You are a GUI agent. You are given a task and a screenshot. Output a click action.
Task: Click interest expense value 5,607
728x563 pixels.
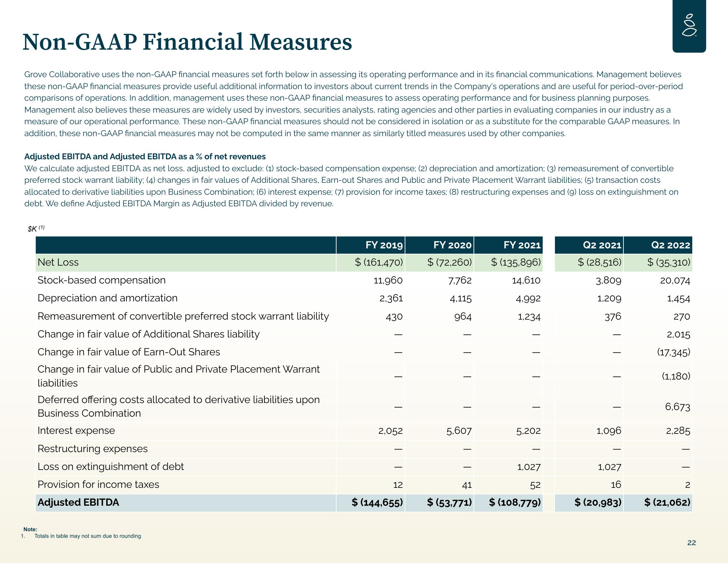pos(459,431)
